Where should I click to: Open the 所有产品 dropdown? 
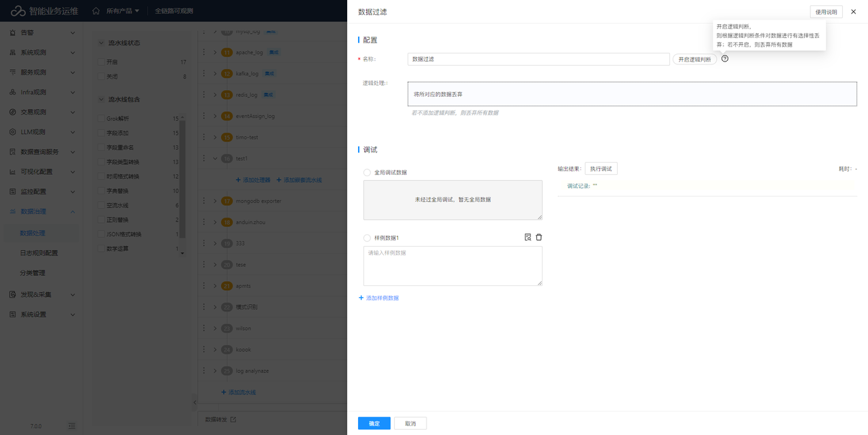pos(122,11)
